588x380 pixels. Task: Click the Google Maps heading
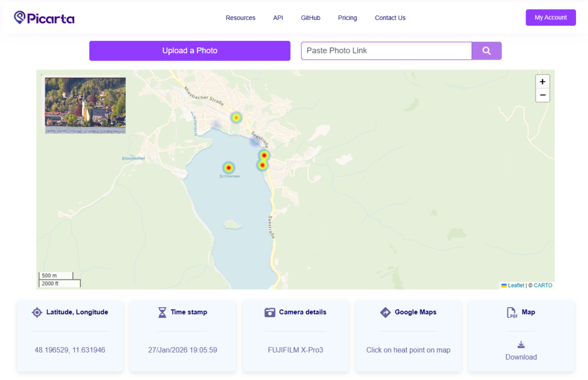pos(416,312)
